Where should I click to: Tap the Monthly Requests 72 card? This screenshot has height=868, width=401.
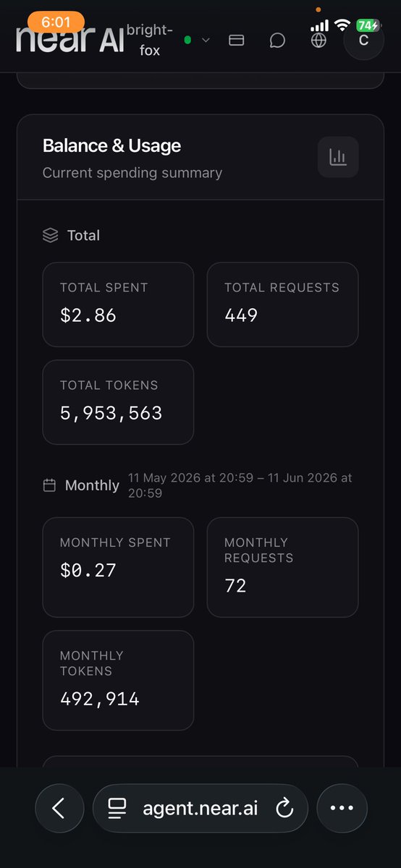pyautogui.click(x=282, y=567)
